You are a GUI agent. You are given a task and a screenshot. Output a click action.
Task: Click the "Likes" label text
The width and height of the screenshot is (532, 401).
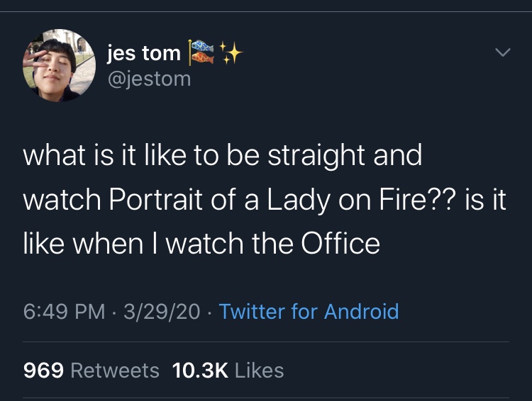[257, 370]
